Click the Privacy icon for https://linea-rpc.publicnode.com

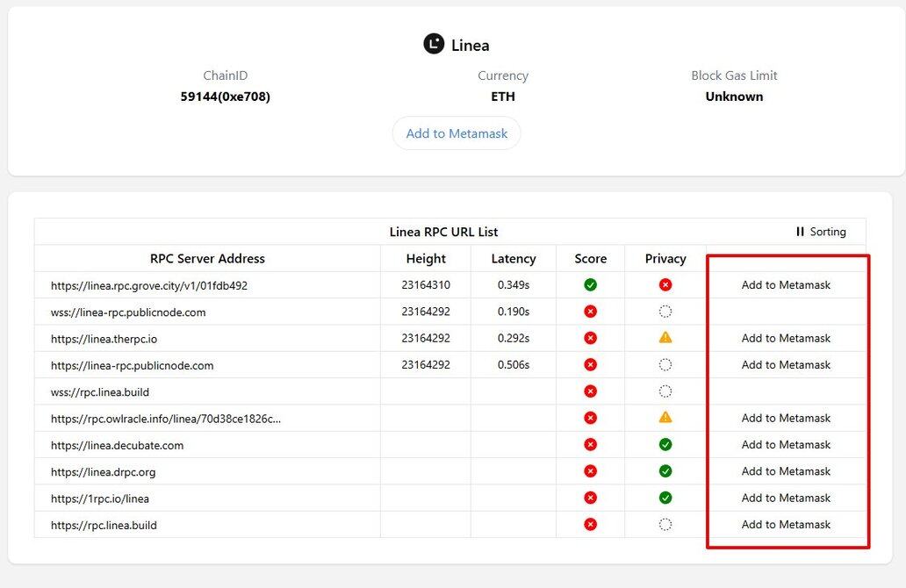point(665,364)
